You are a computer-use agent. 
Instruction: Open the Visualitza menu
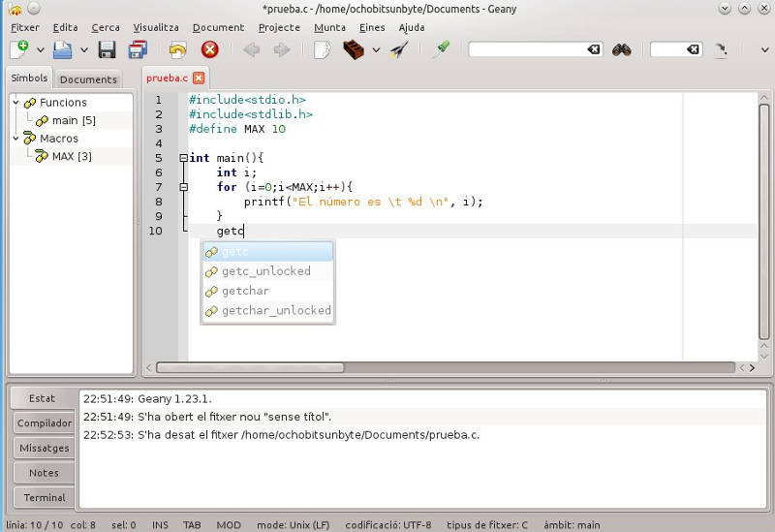156,28
